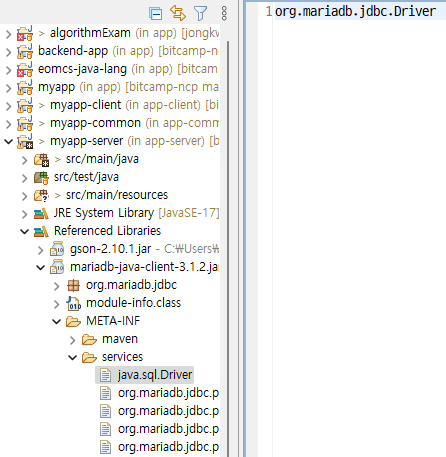The height and width of the screenshot is (457, 446).
Task: Expand the module-info.class node
Action: (56, 304)
